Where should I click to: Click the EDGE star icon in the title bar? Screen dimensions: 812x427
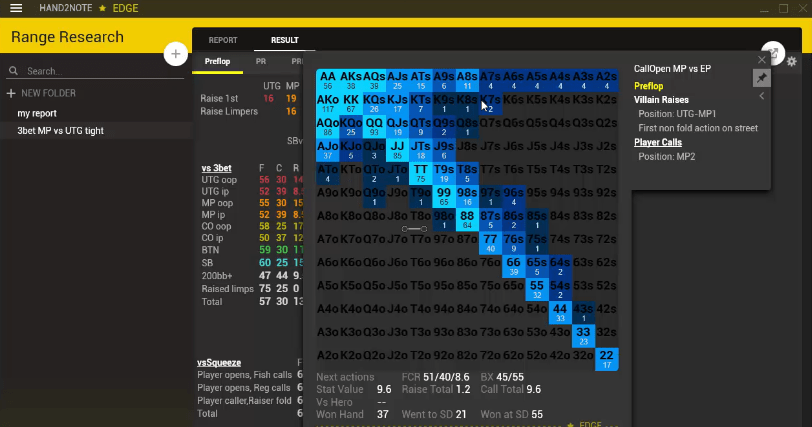pos(103,8)
